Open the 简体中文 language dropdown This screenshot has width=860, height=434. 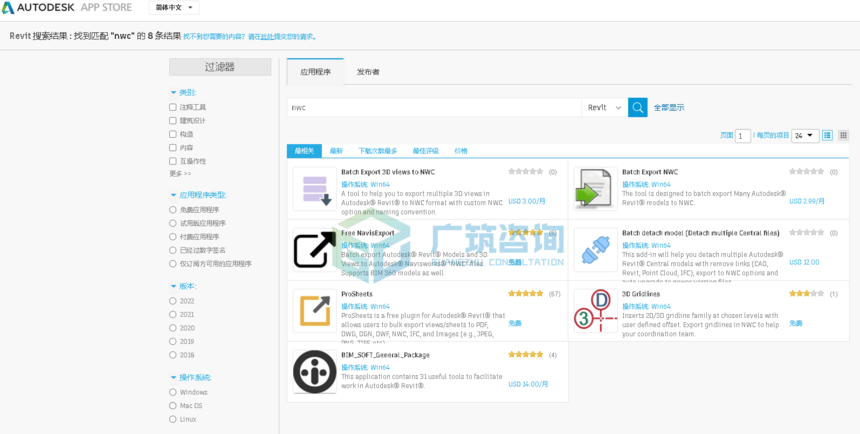[174, 8]
